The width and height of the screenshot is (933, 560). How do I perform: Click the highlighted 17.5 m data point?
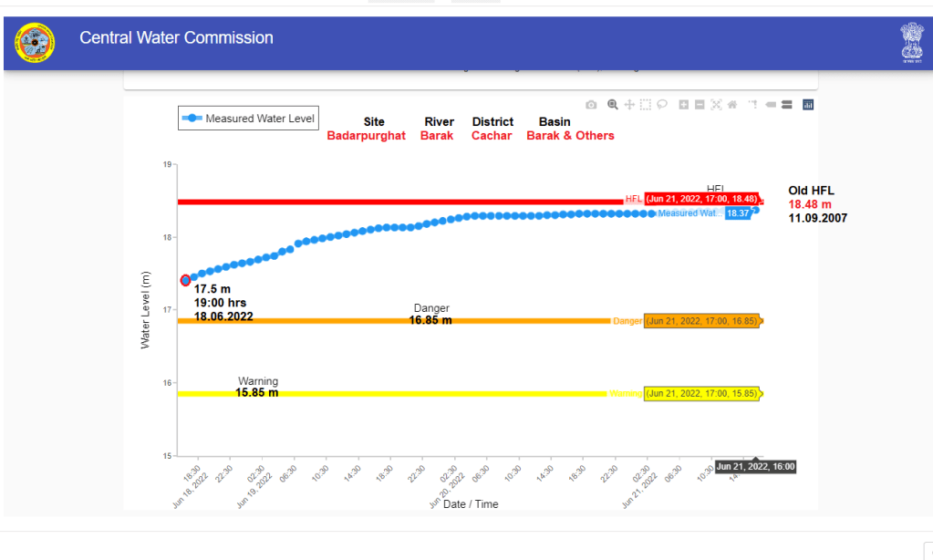(186, 280)
